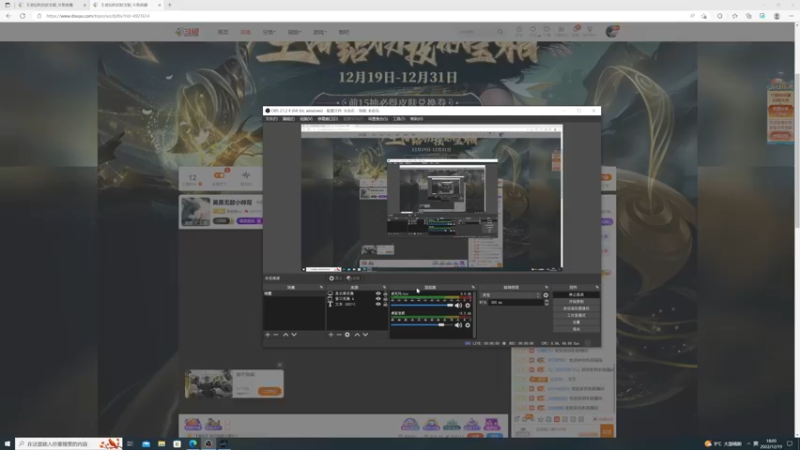800x450 pixels.
Task: Adjust the transition duration stepper arrows
Action: 546,302
